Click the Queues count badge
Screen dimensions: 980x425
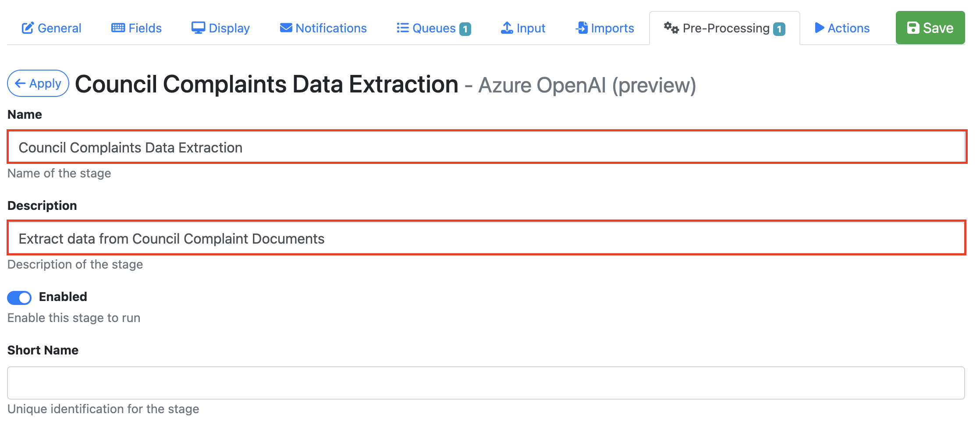point(465,29)
